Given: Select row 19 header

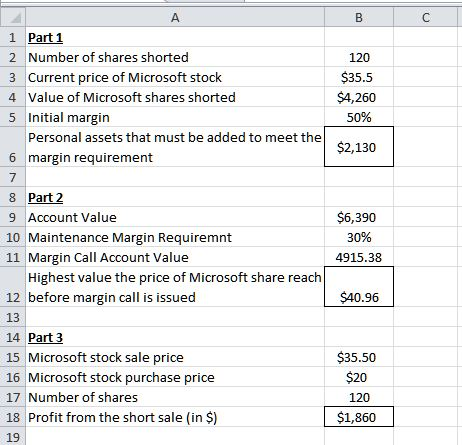Looking at the screenshot, I should point(13,436).
